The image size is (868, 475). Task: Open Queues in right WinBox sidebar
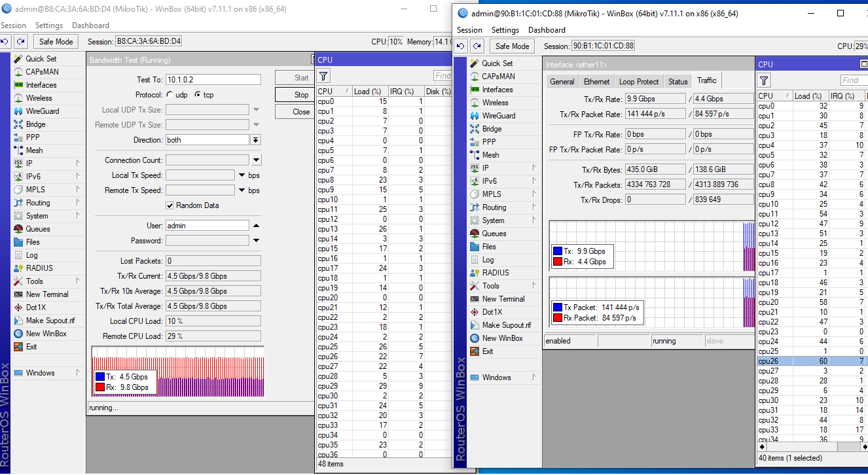[x=494, y=234]
